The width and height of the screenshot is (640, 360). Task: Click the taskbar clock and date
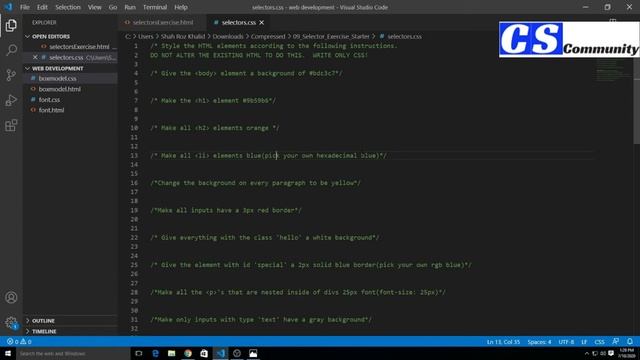626,353
